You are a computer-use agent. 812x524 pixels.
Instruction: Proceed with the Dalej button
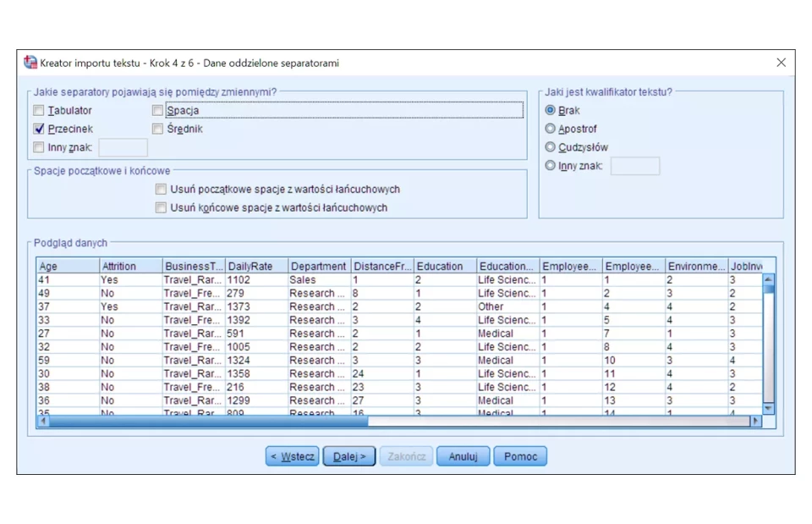(x=348, y=457)
